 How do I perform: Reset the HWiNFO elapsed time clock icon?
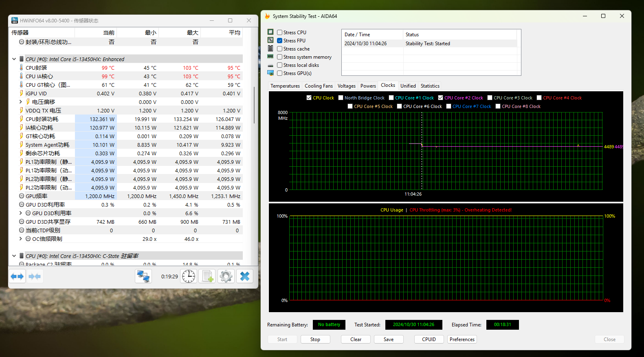[x=189, y=276]
